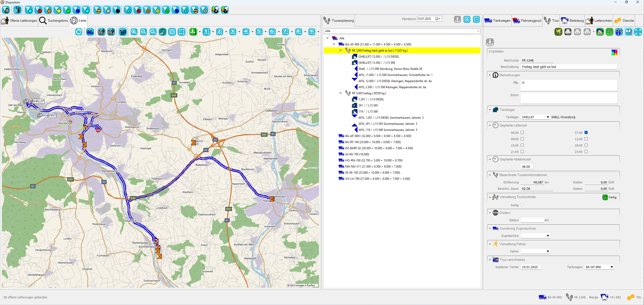Open the Tankwagen BA-AF-900 dropdown
The height and width of the screenshot is (305, 644).
(x=612, y=267)
